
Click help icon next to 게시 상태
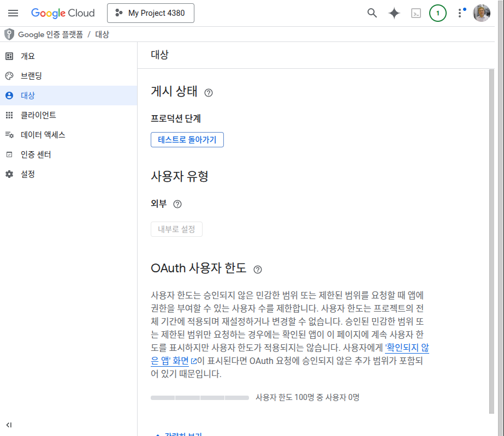(209, 93)
